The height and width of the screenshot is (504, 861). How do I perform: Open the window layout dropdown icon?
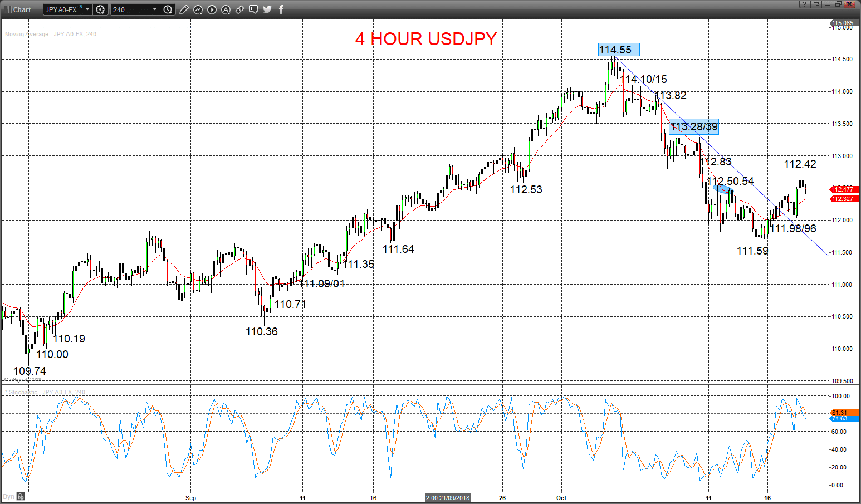click(816, 4)
